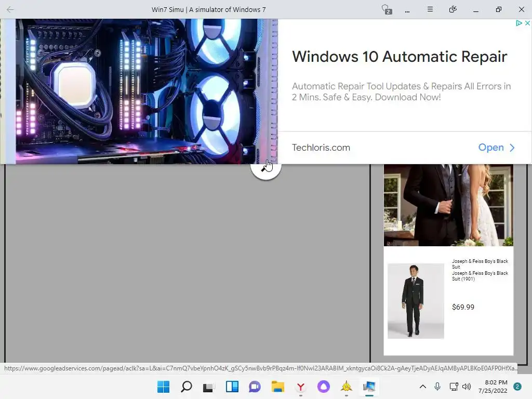Image resolution: width=532 pixels, height=399 pixels.
Task: Open the clock showing 8:02 PM
Action: tap(493, 387)
